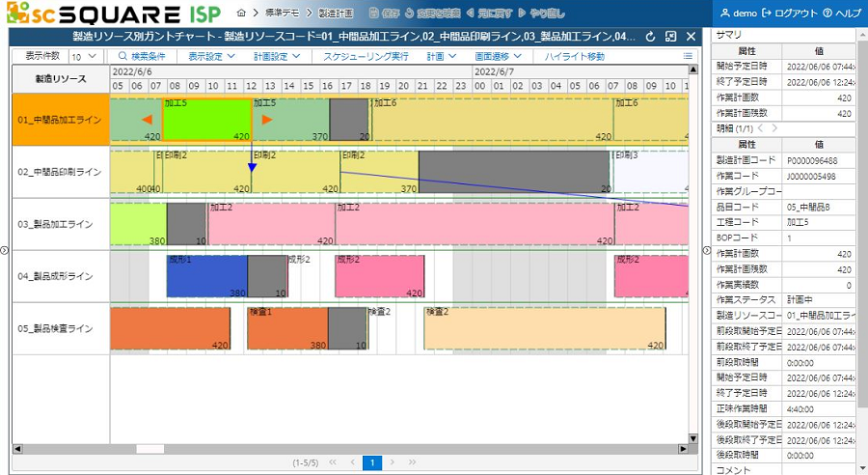868x475 pixels.
Task: Click the right orange arrow beside green 加工5 bar
Action: [267, 120]
